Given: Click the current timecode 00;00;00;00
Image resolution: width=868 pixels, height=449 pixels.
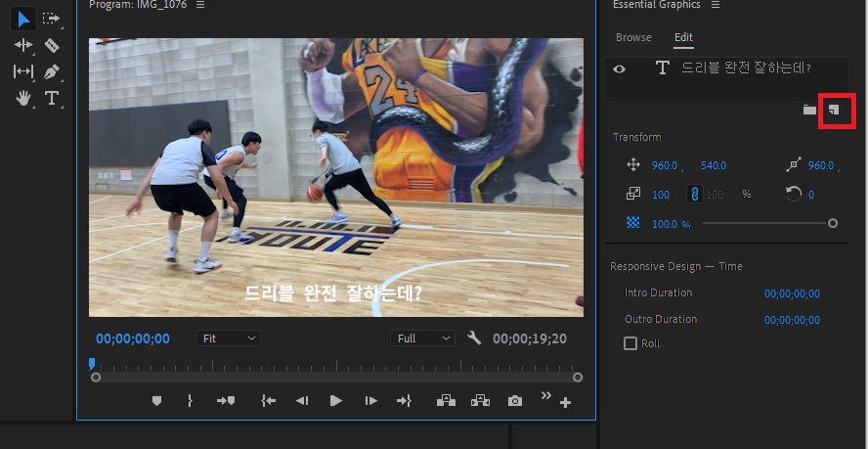Looking at the screenshot, I should (133, 338).
